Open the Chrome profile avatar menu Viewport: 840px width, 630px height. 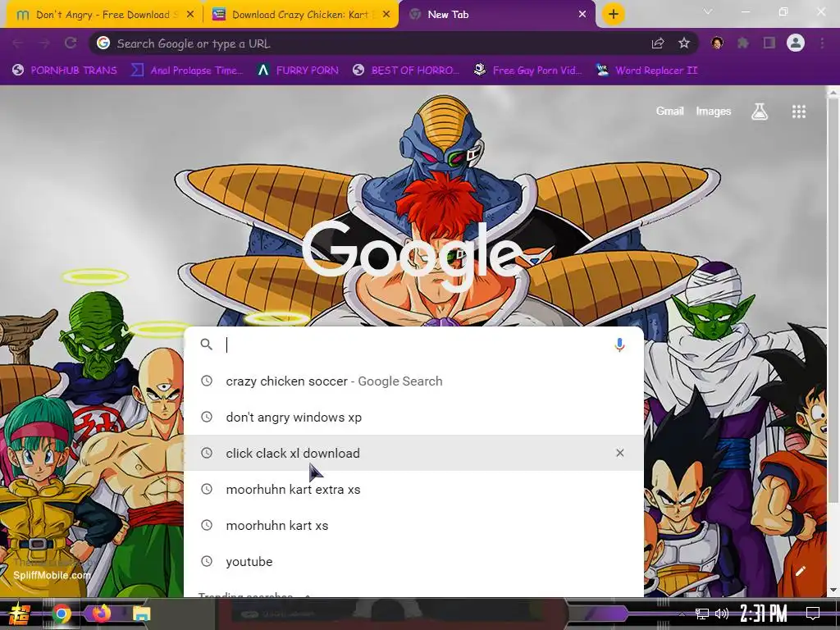[796, 43]
